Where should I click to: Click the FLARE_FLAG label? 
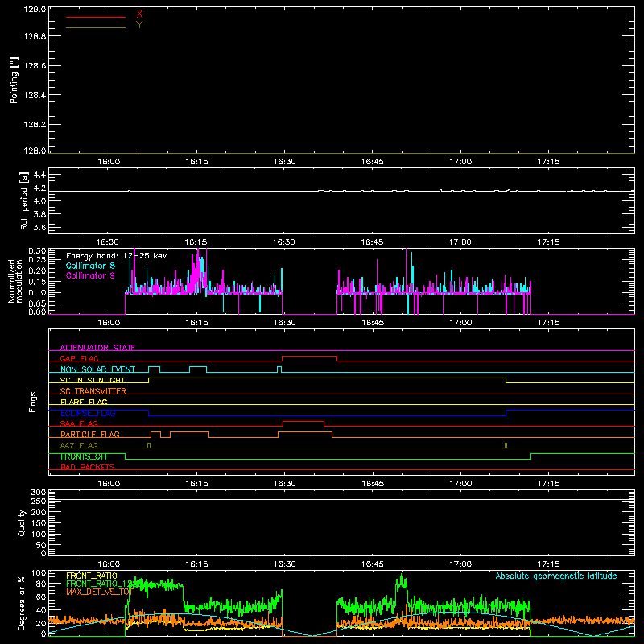click(x=84, y=402)
